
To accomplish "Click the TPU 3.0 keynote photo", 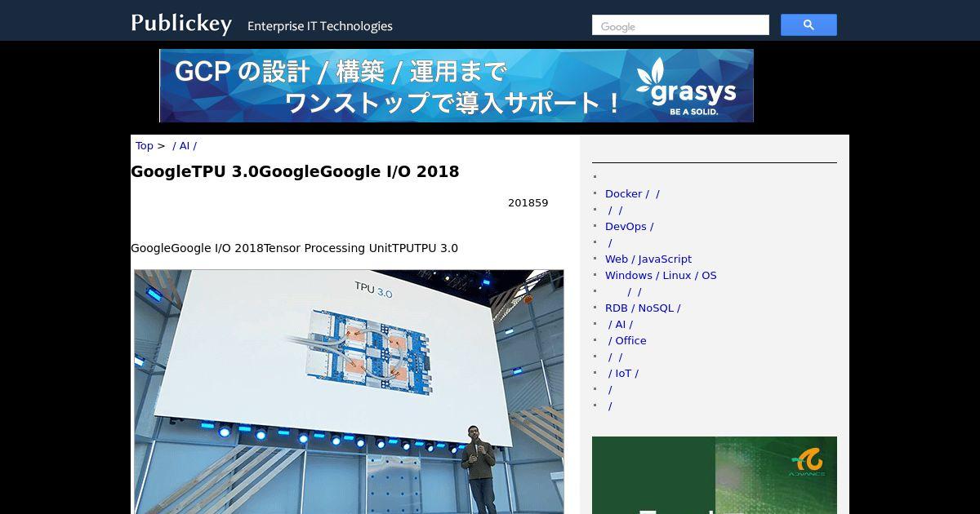I will 349,392.
